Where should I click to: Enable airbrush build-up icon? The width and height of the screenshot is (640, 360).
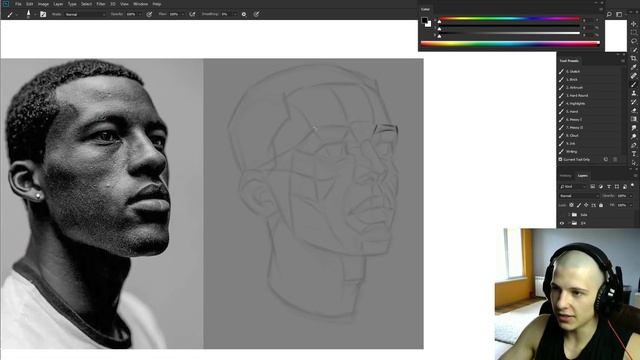[192, 14]
